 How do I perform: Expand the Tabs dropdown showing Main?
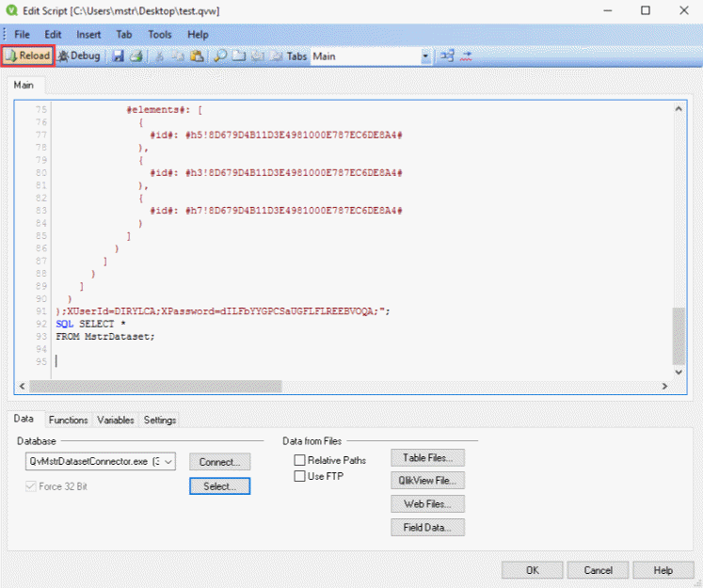tap(425, 56)
